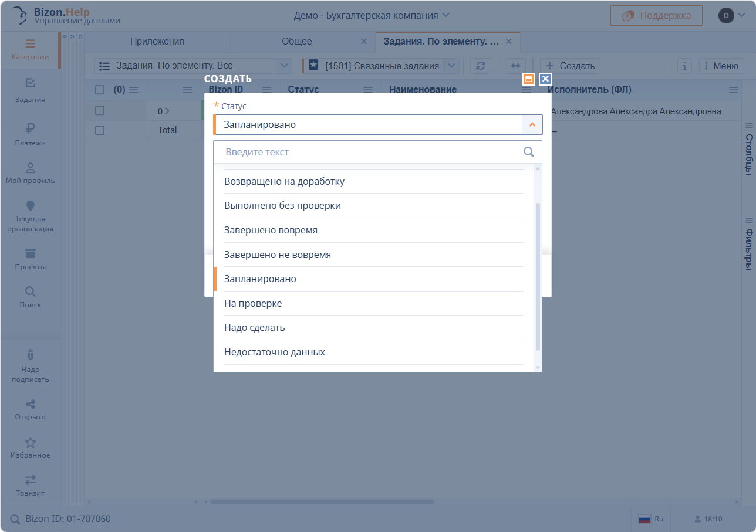This screenshot has height=532, width=756.
Task: Open Проекты archive icon in sidebar
Action: (31, 258)
